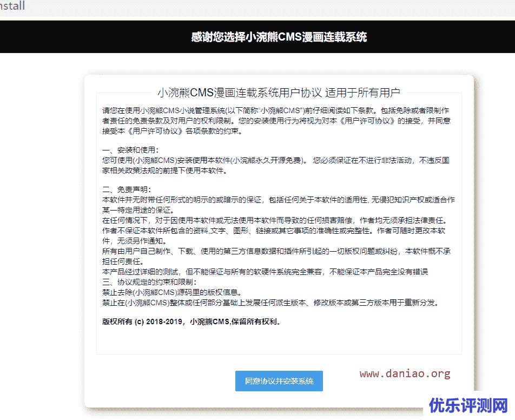Click the line starting 本产品经过详细的测试

tap(265, 272)
